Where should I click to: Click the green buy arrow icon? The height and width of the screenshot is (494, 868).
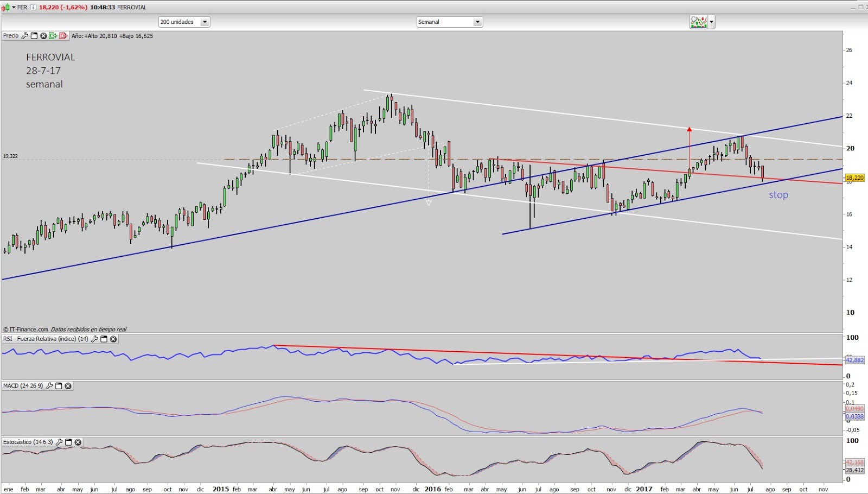pos(53,36)
